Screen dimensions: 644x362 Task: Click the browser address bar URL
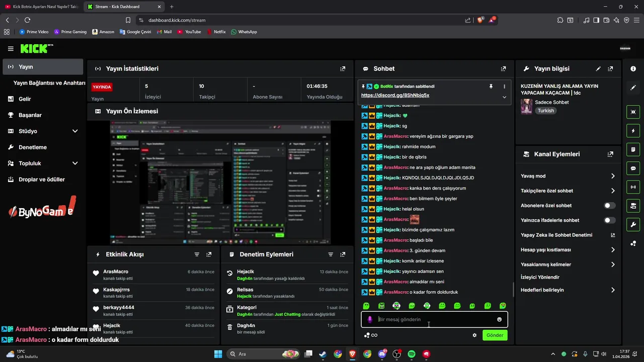[x=177, y=20]
